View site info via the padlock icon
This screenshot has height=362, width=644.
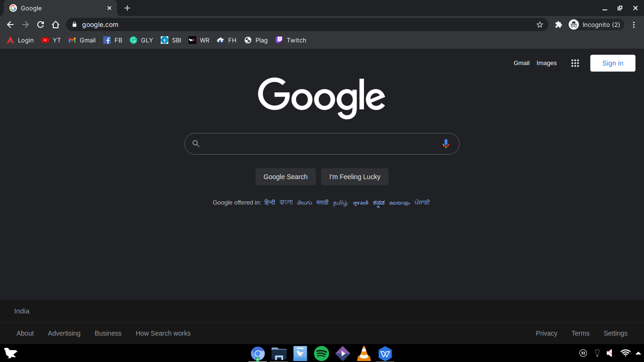tap(74, 25)
